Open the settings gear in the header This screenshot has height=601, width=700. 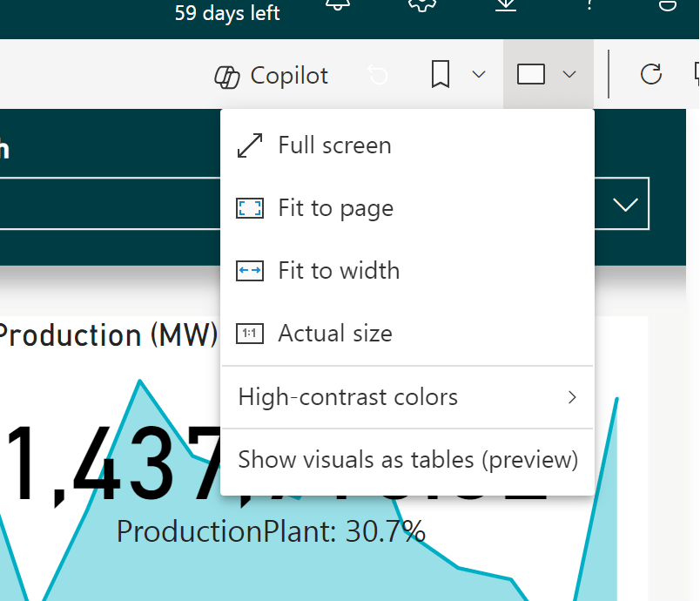(x=421, y=4)
